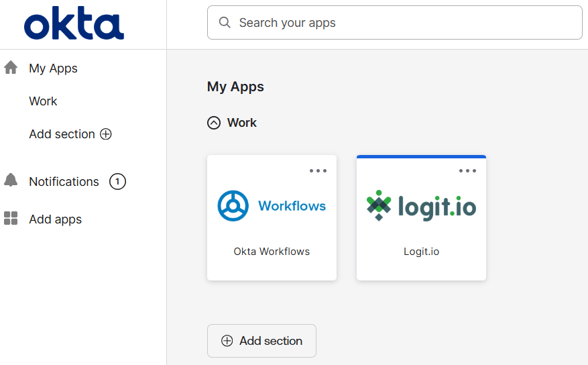Open the Logit.io card options menu

(467, 170)
